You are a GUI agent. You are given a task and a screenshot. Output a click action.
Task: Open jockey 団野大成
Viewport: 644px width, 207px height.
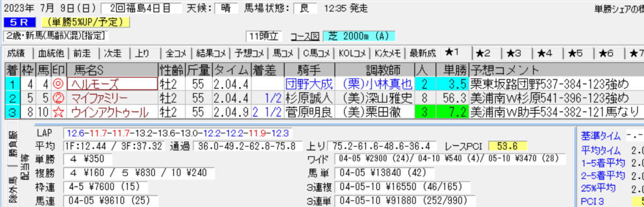click(309, 84)
